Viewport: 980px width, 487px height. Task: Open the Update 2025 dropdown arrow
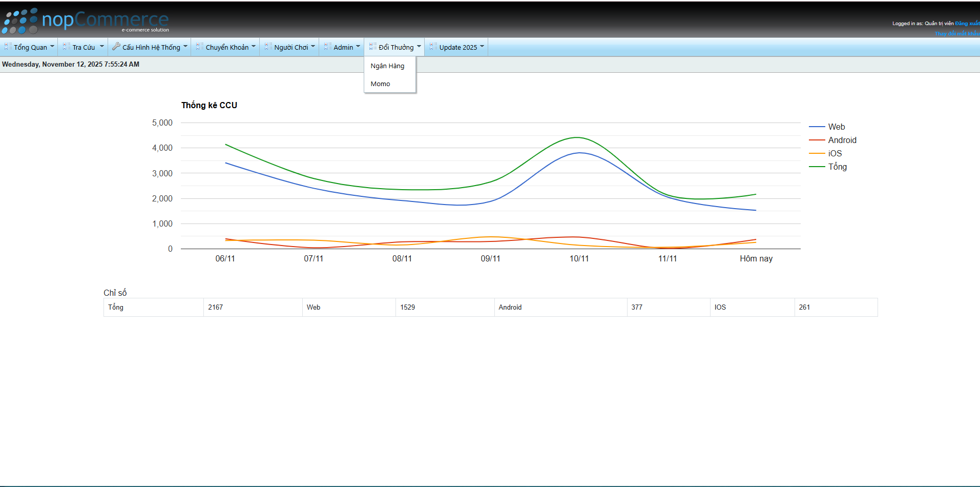(x=482, y=47)
